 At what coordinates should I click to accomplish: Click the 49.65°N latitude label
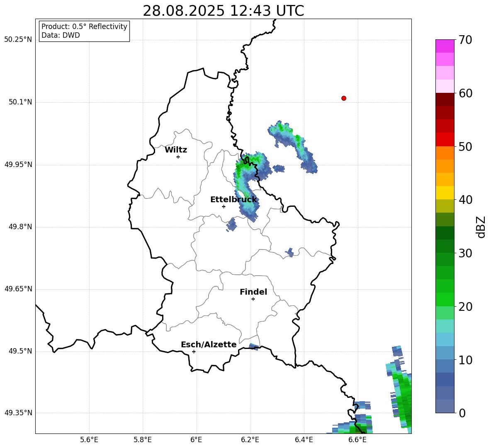[18, 288]
